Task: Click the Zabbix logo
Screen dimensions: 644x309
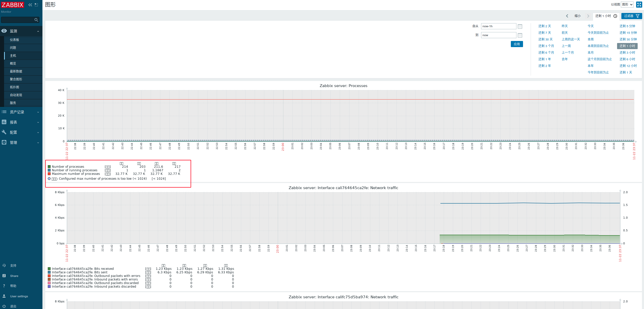Action: coord(12,5)
